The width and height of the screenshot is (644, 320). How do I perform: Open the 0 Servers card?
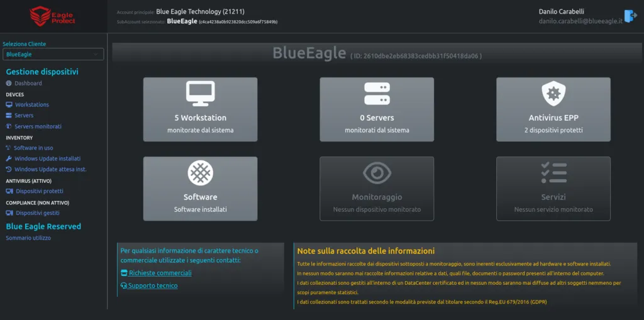[x=377, y=109]
